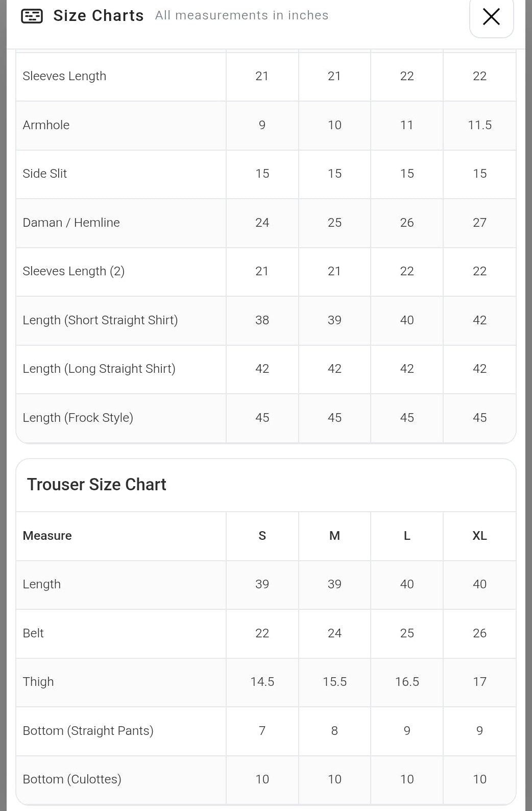Click the Length (Frock Style) row label
This screenshot has width=532, height=811.
pos(78,418)
